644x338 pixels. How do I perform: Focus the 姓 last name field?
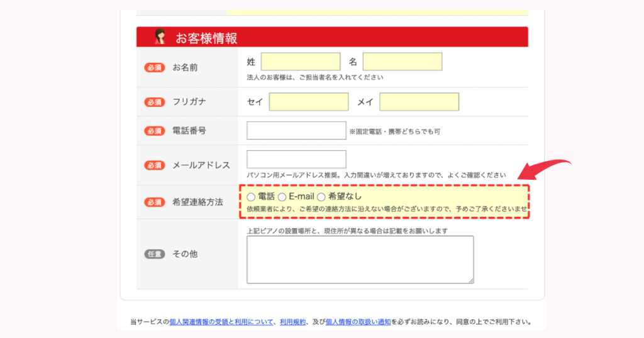click(x=301, y=62)
